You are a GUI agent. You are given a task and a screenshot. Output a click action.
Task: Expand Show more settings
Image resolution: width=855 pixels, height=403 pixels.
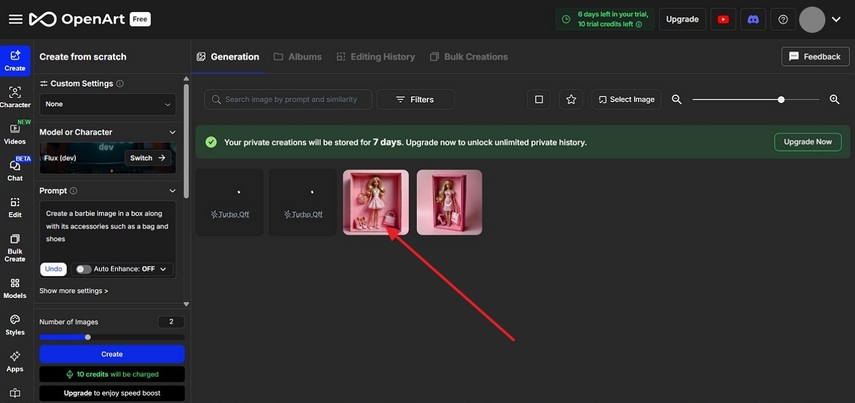pos(74,291)
